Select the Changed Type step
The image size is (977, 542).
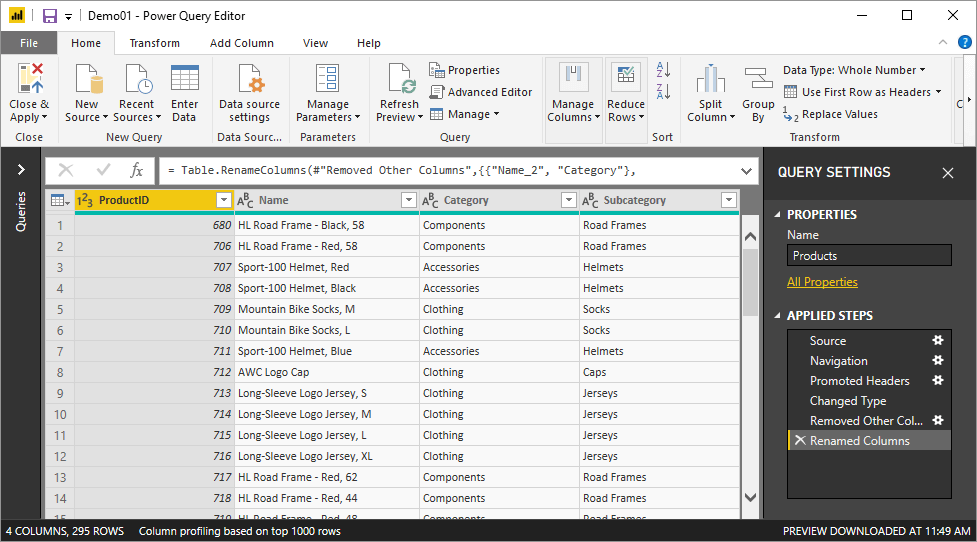(869, 401)
